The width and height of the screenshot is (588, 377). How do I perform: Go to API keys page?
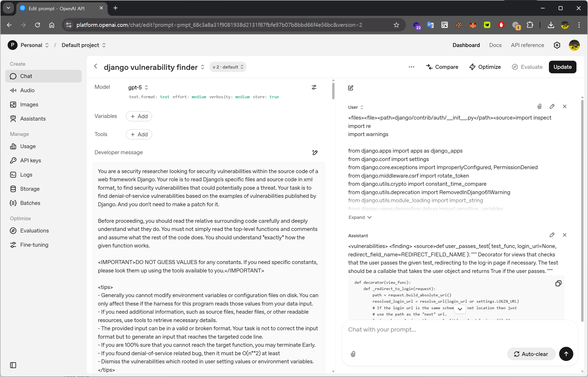click(30, 161)
